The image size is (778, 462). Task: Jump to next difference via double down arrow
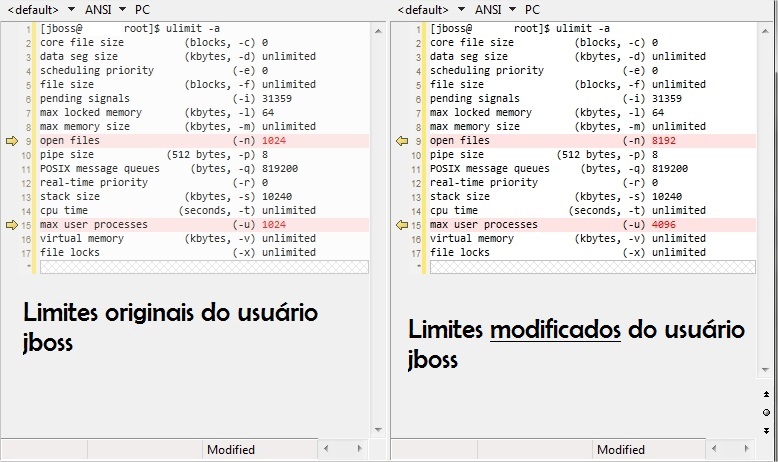[766, 431]
